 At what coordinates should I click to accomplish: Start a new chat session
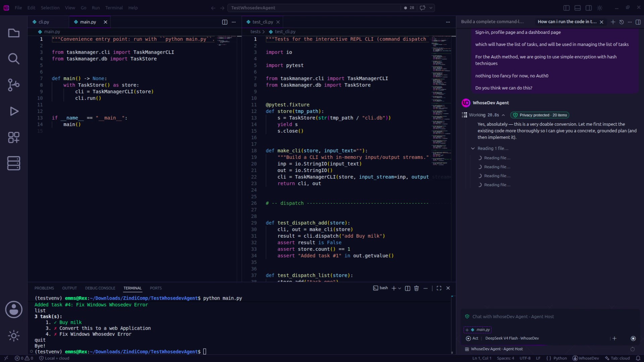point(613,22)
